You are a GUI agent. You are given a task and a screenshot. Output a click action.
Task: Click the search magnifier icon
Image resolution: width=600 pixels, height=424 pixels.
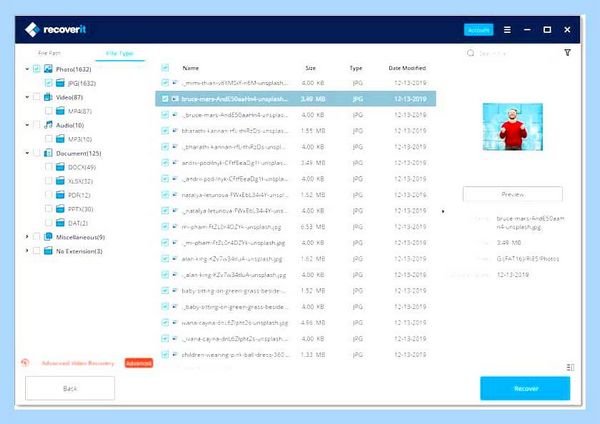coord(470,53)
